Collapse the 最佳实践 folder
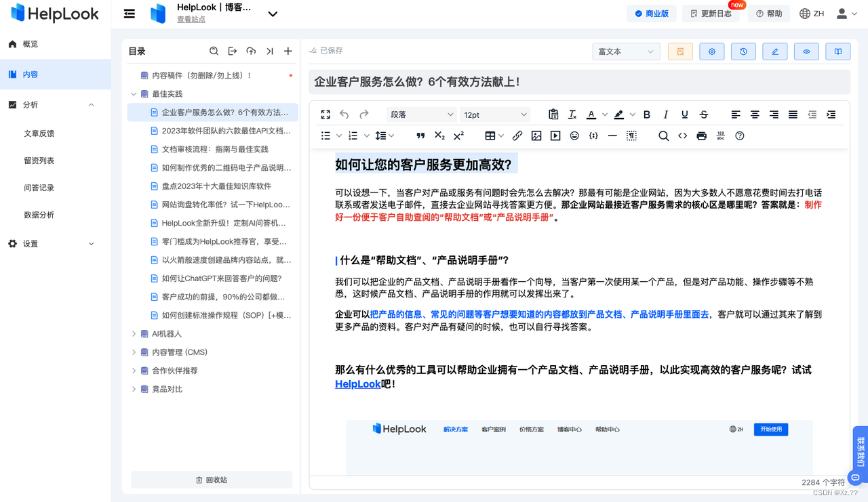The image size is (868, 502). (x=134, y=94)
